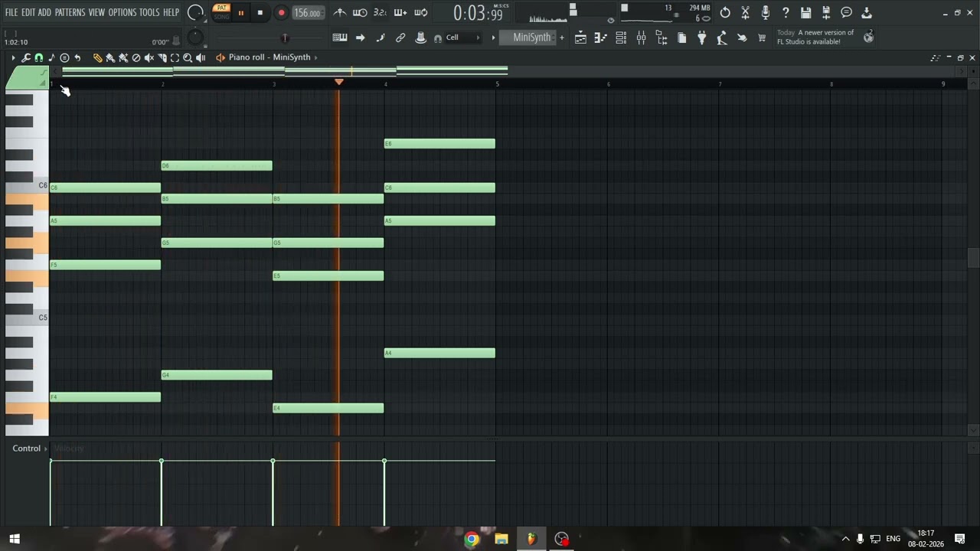
Task: Click the FL Studio update notification
Action: pos(825,37)
